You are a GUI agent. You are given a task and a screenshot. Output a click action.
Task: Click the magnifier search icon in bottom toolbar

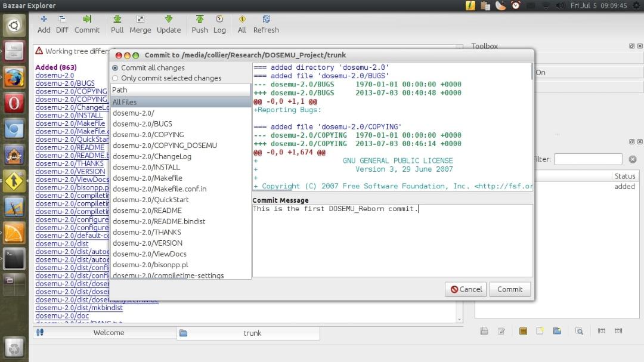click(x=579, y=331)
